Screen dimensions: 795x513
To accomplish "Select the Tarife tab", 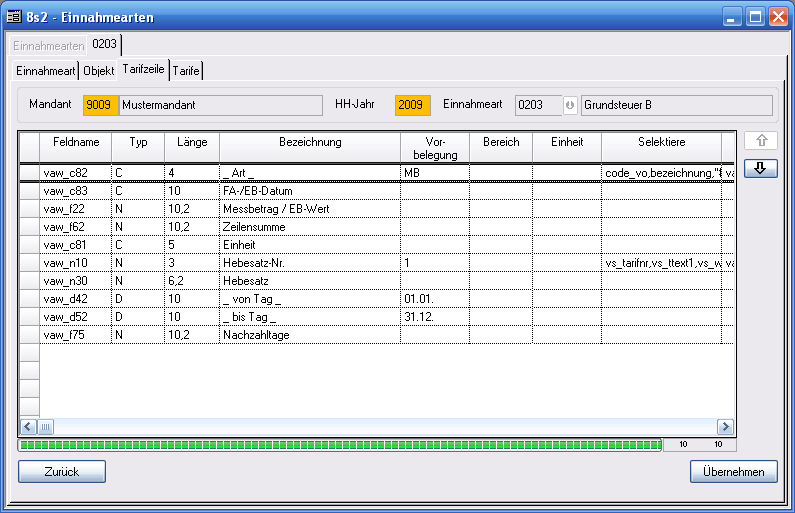I will pyautogui.click(x=186, y=71).
